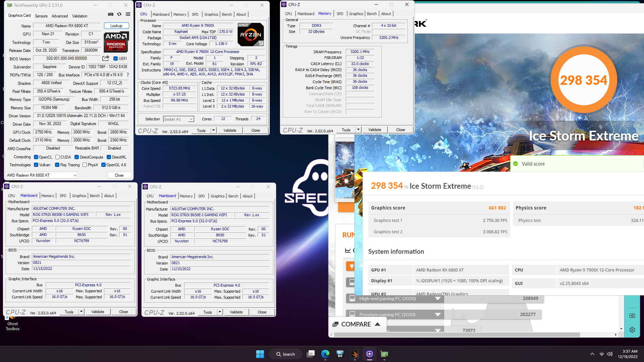Toggle the DirectCompute checkbox
644x362 pixels.
[x=76, y=157]
